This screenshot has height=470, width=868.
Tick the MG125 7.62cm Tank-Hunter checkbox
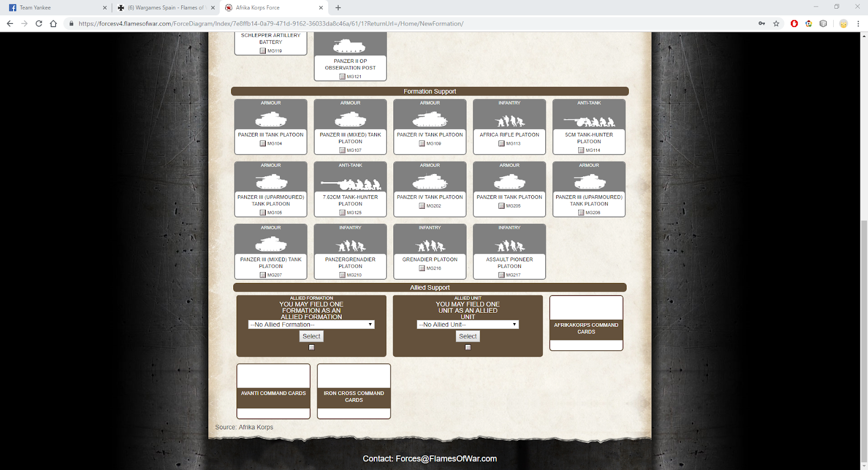click(x=342, y=213)
